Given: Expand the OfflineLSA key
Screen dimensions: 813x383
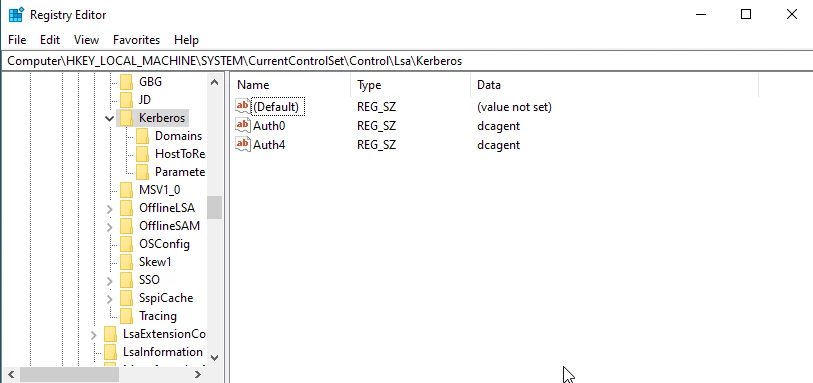Looking at the screenshot, I should tap(109, 209).
